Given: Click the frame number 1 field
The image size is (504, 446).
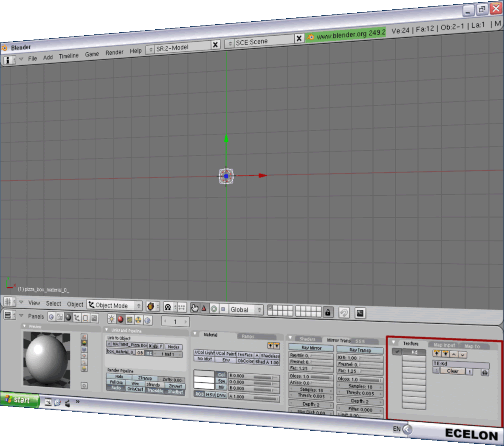Looking at the screenshot, I should pyautogui.click(x=175, y=321).
